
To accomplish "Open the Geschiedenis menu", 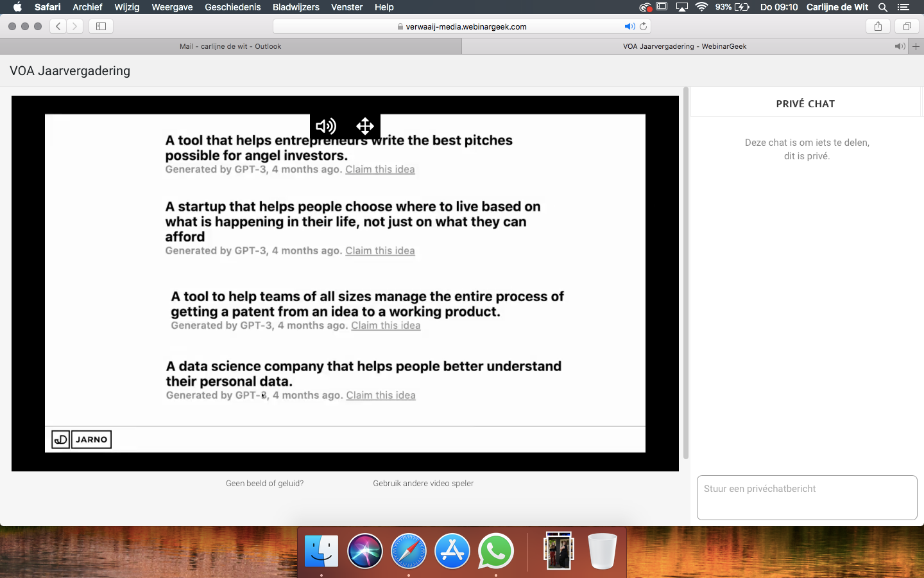I will (x=233, y=7).
